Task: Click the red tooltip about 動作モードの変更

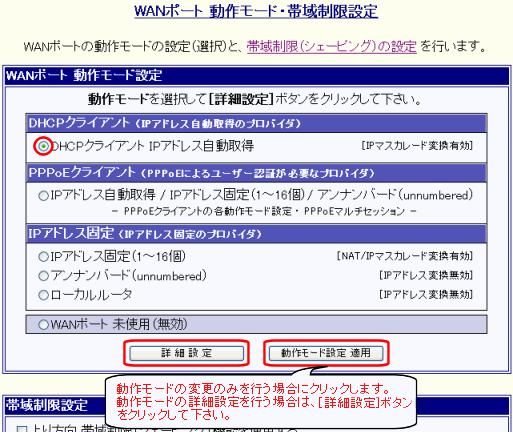Action: (261, 402)
